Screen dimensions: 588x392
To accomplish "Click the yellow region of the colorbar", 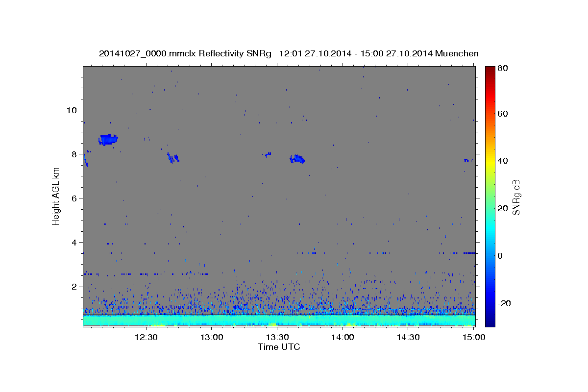I will (490, 162).
